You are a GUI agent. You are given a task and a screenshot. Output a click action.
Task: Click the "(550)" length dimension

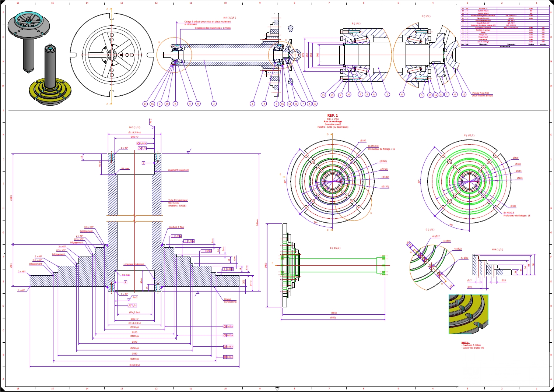point(333,313)
